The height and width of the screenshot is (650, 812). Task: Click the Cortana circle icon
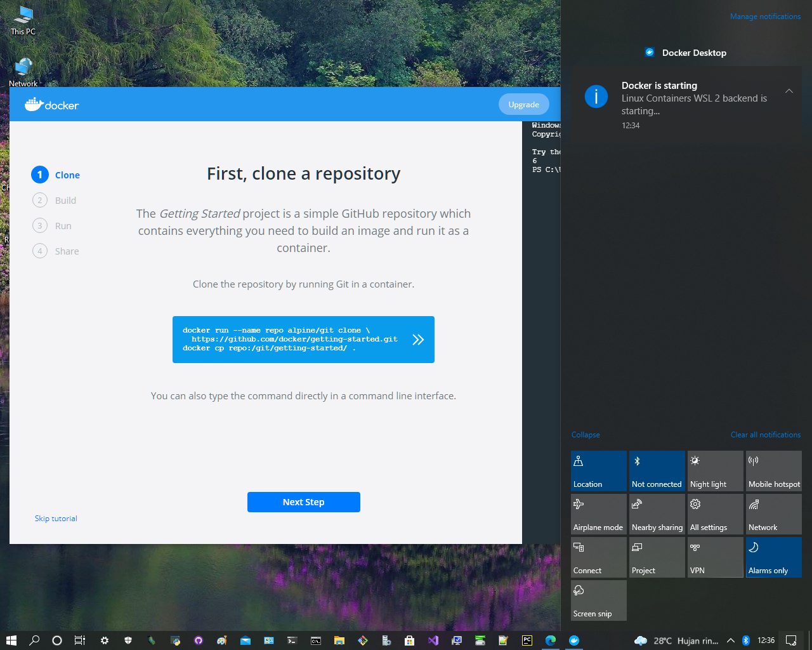point(57,640)
